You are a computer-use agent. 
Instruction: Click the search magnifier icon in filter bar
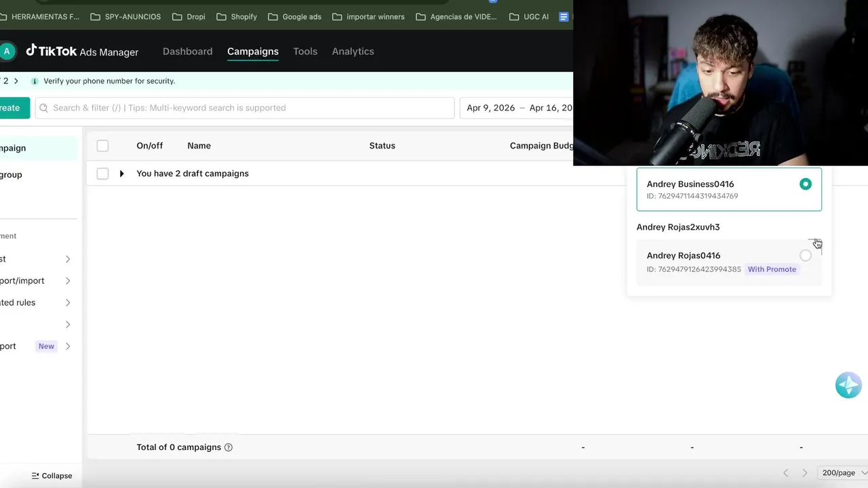(x=44, y=108)
